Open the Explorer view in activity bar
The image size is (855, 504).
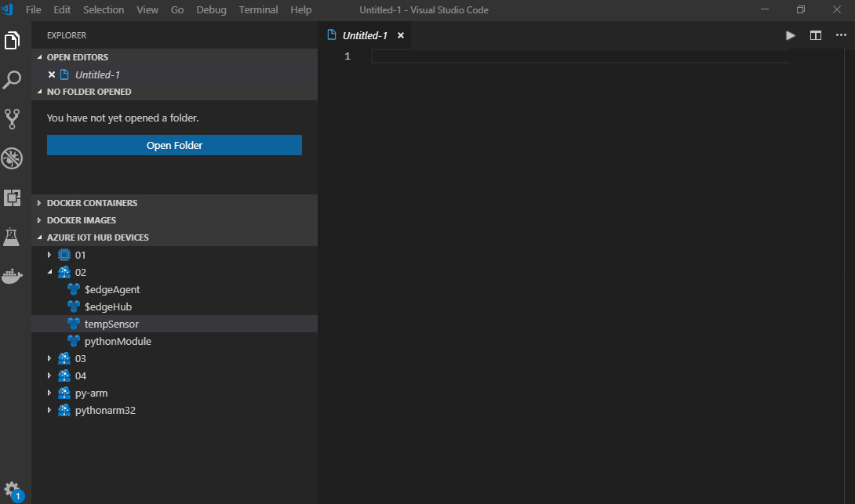coord(12,40)
